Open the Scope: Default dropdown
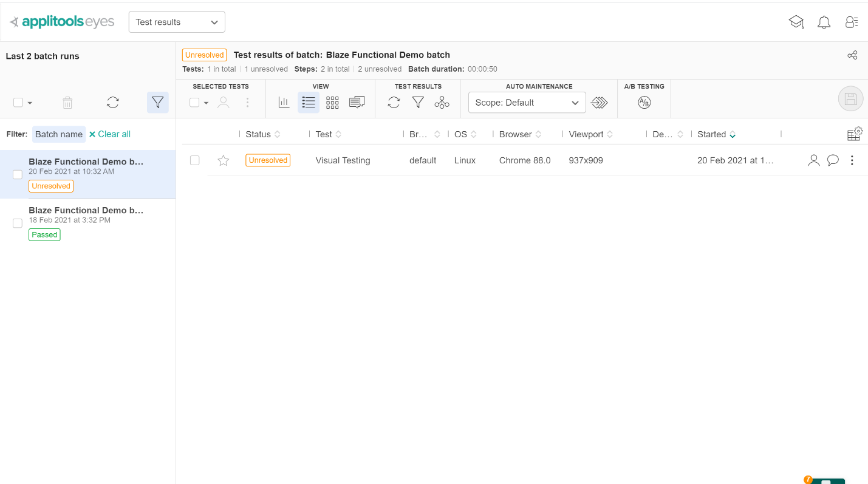 click(x=527, y=103)
